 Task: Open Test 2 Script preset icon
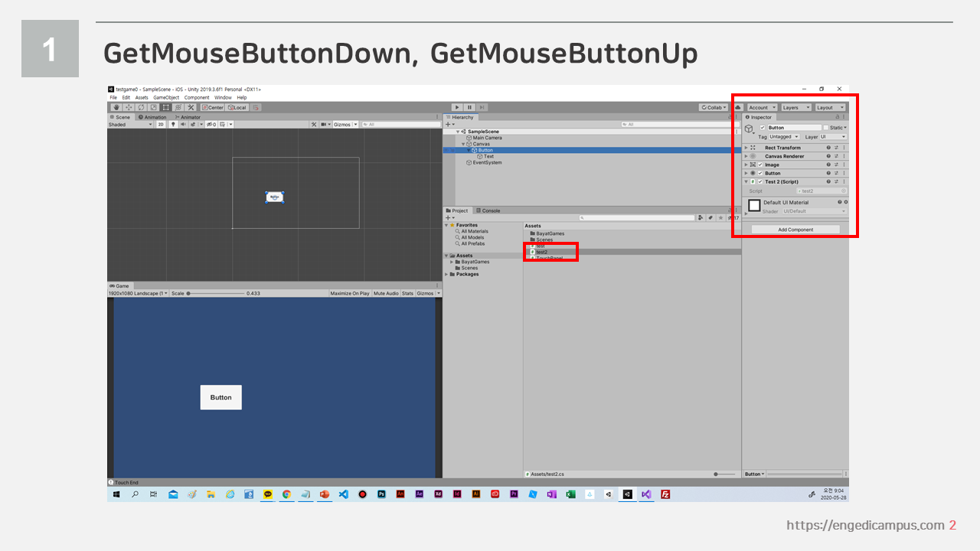pos(836,181)
